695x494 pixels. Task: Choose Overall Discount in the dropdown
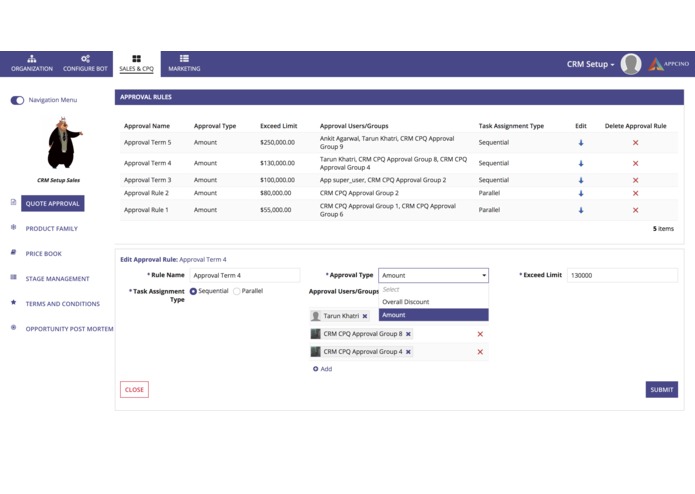433,302
